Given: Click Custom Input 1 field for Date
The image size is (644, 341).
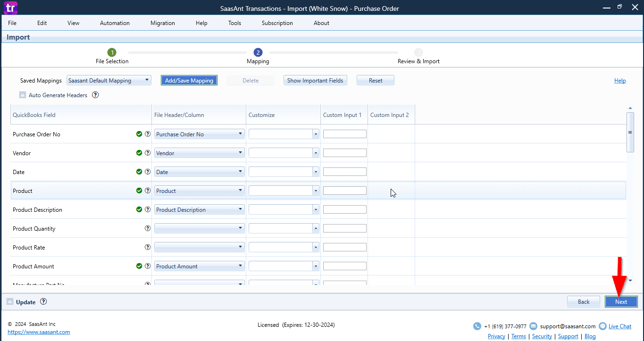Looking at the screenshot, I should [345, 172].
